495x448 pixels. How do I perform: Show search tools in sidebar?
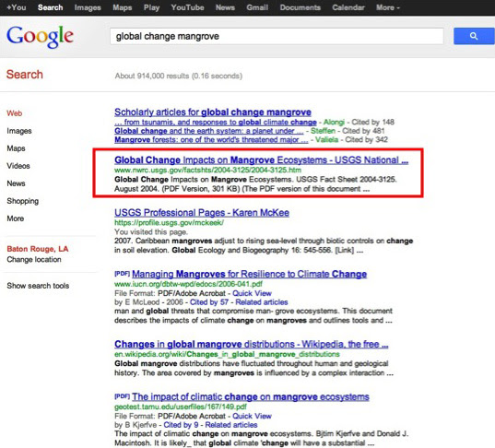pyautogui.click(x=38, y=286)
